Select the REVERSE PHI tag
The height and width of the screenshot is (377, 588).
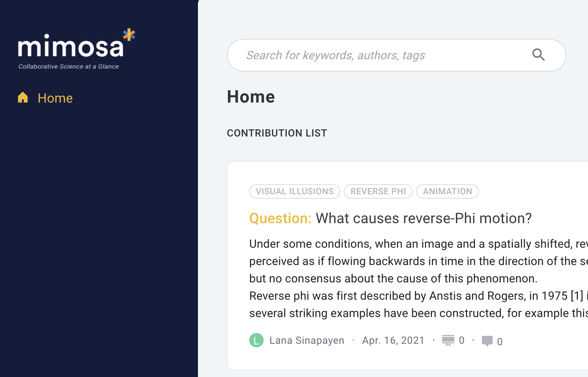[378, 191]
